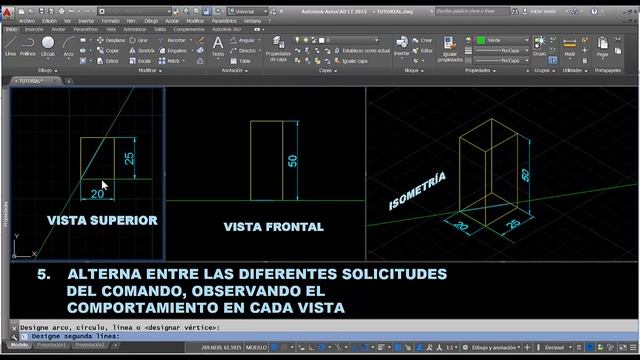This screenshot has width=640, height=360.
Task: Click the Matriz (array) tool
Action: pos(170,61)
